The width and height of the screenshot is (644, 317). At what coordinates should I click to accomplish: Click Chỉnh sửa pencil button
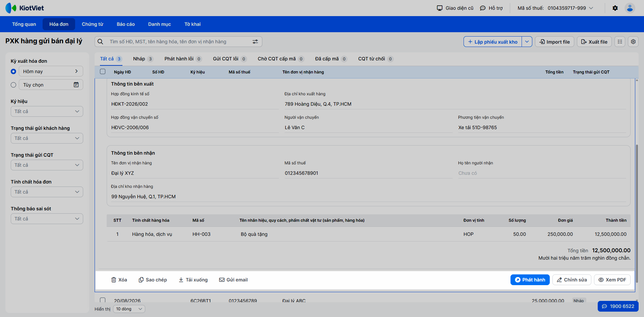point(572,280)
